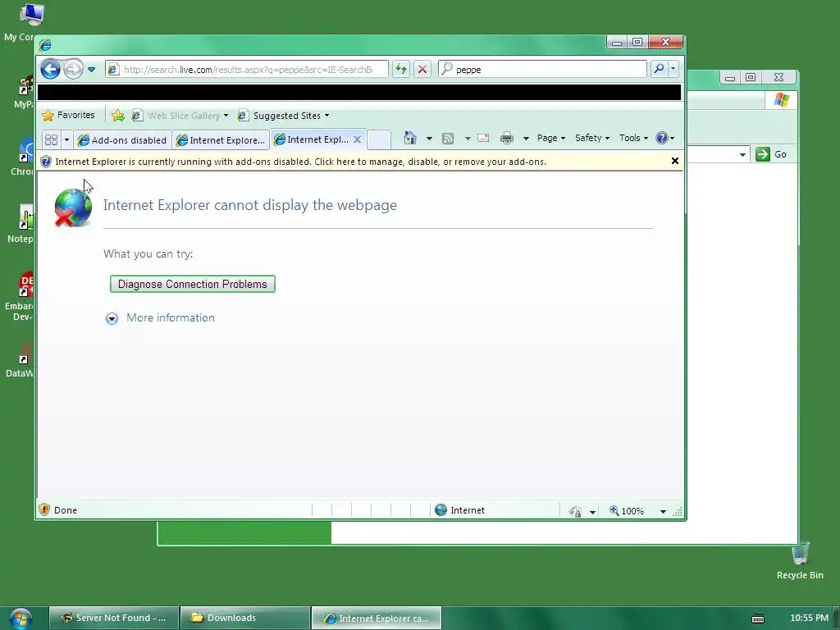Click the Internet Explorer title bar icon
The height and width of the screenshot is (630, 840).
pyautogui.click(x=46, y=44)
